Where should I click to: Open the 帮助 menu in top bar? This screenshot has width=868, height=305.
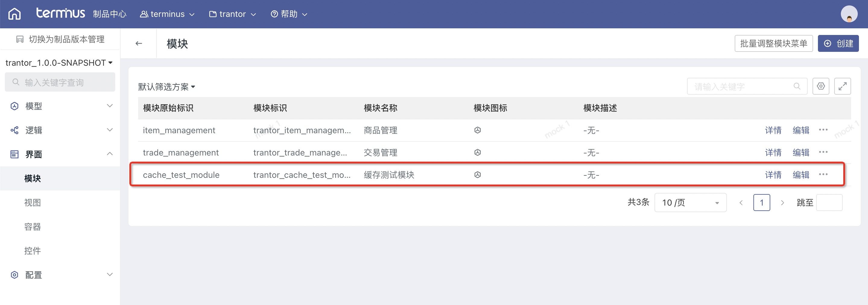coord(289,14)
